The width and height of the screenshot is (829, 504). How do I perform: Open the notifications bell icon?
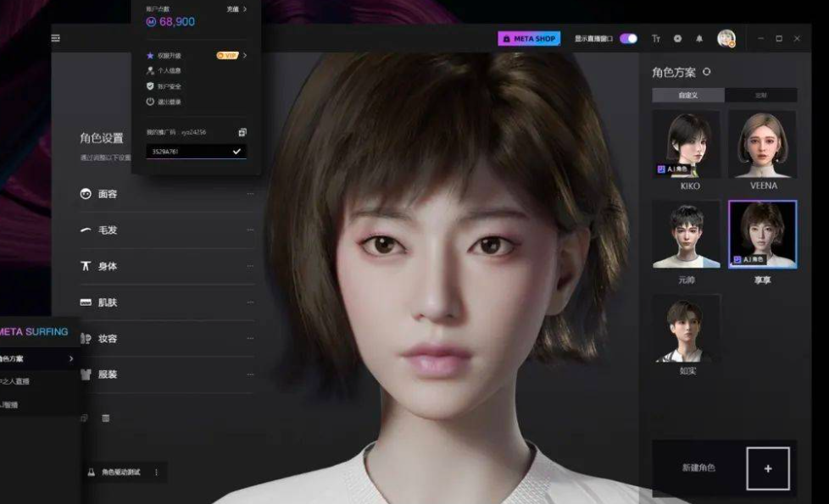pyautogui.click(x=699, y=39)
